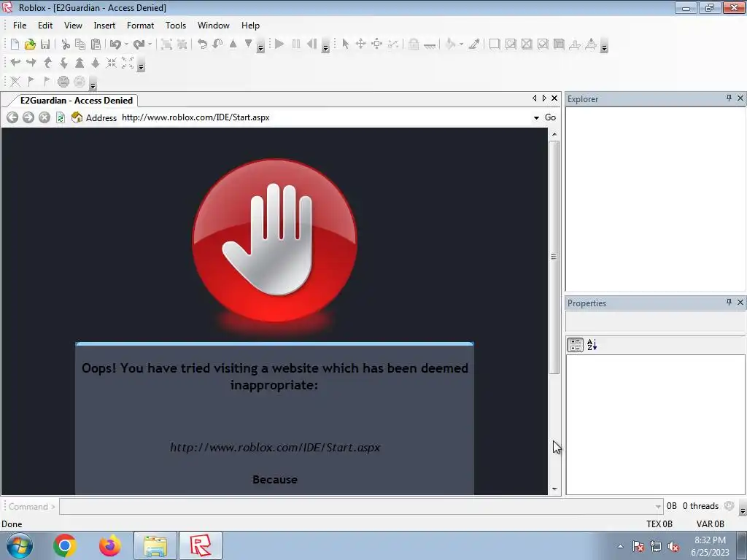Open the Help menu

(251, 26)
